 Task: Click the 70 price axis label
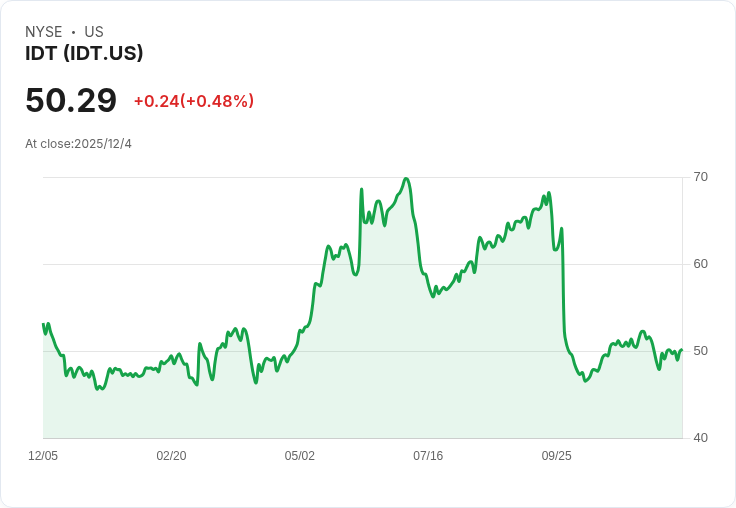tap(701, 177)
